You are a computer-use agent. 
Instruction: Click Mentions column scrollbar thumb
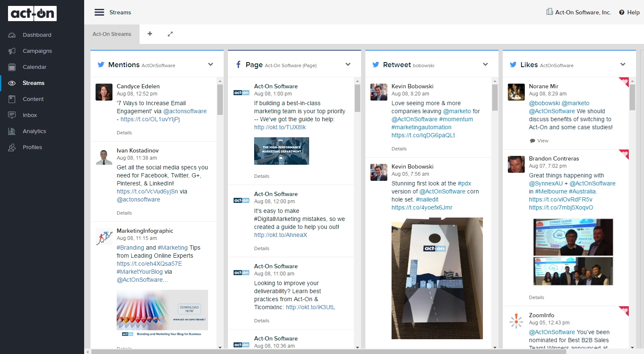220,100
